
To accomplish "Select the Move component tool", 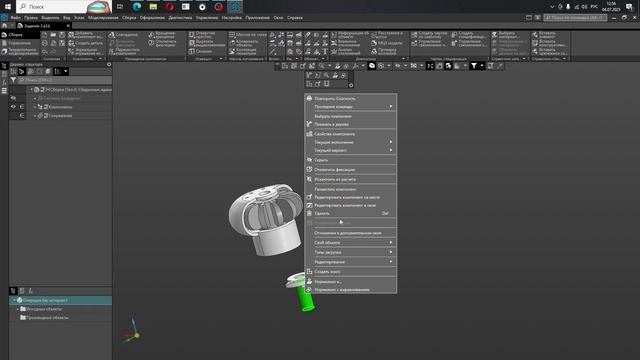I will tap(125, 51).
